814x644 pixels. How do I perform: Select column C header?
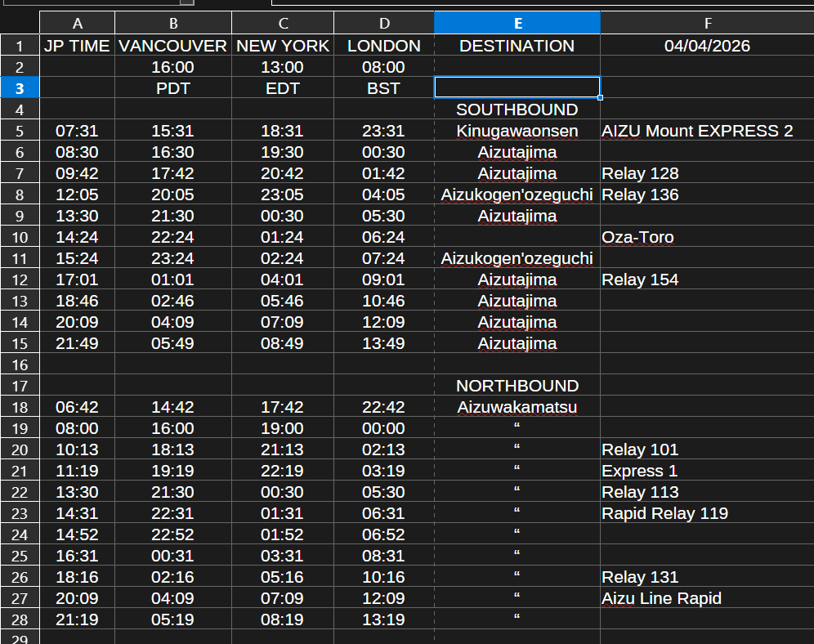pyautogui.click(x=283, y=24)
